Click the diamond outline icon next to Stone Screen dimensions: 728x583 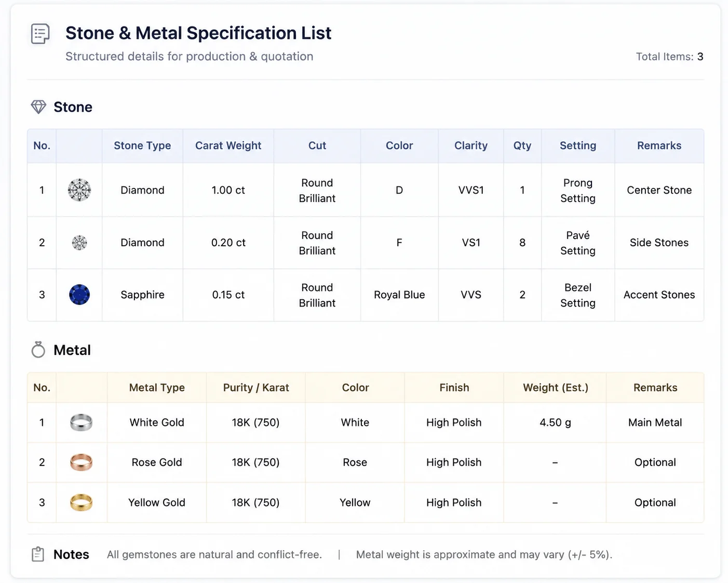(38, 107)
